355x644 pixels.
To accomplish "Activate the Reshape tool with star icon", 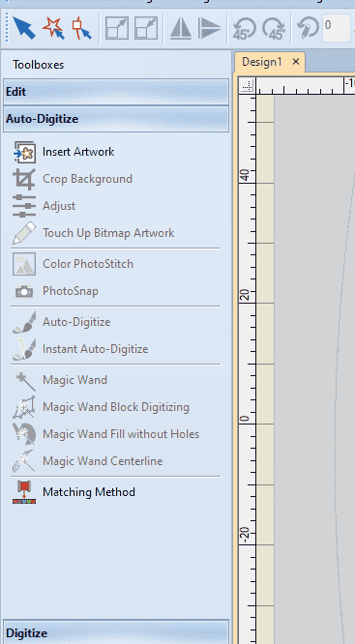I will coord(53,28).
